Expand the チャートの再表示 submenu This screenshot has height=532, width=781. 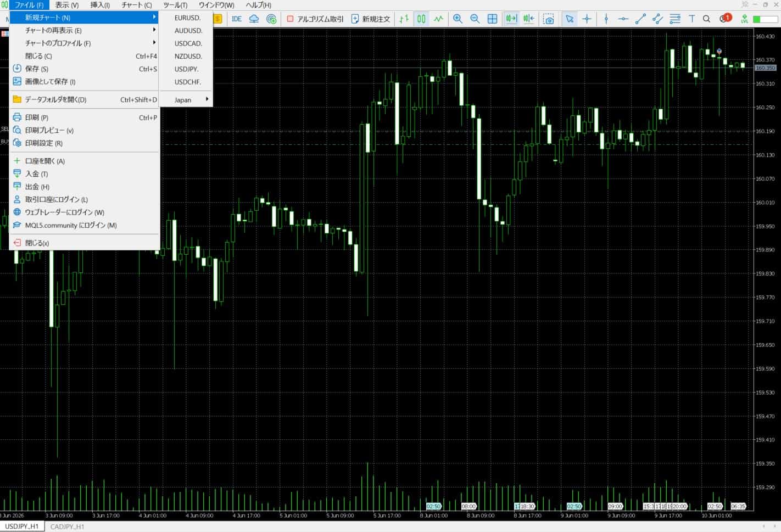84,30
